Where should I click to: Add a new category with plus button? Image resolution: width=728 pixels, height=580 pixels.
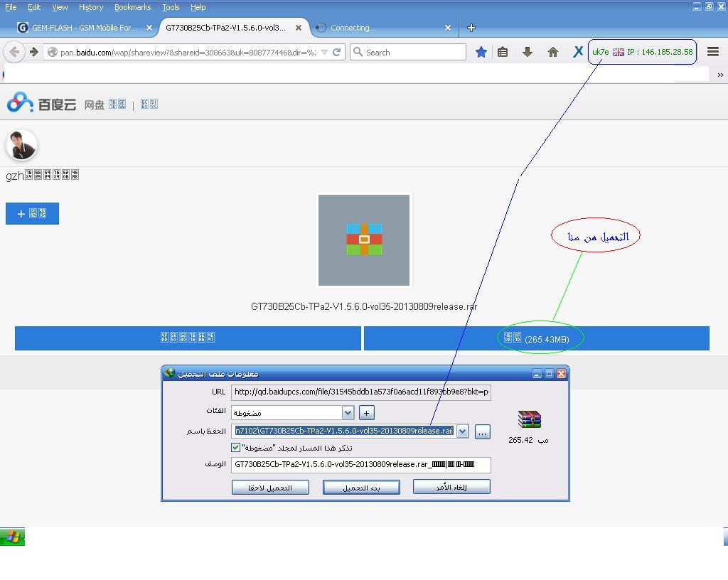tap(366, 412)
